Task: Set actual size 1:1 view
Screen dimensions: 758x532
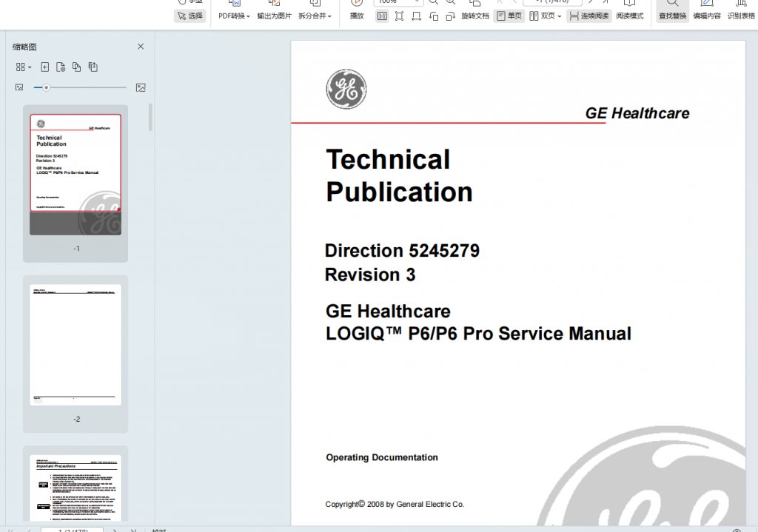Action: pos(382,16)
